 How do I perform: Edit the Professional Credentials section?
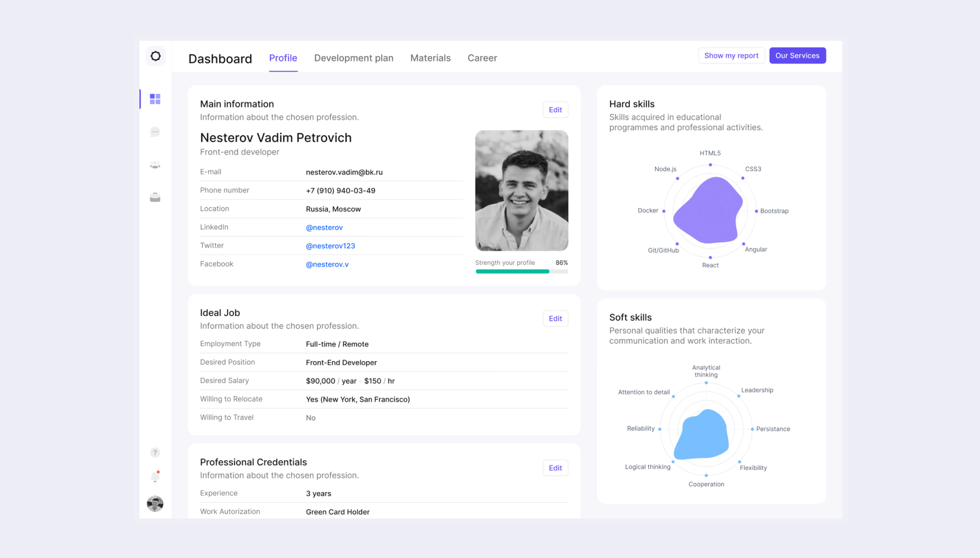(555, 468)
